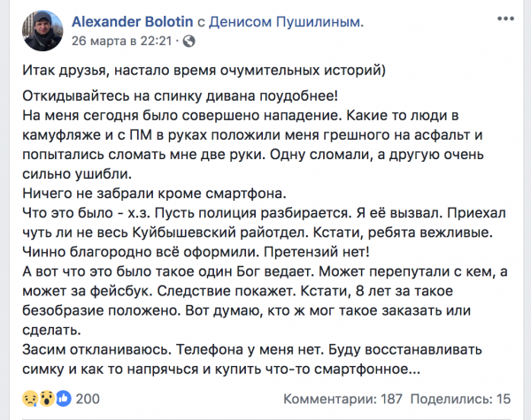
Task: Click the crying sad reaction emoji
Action: point(29,399)
